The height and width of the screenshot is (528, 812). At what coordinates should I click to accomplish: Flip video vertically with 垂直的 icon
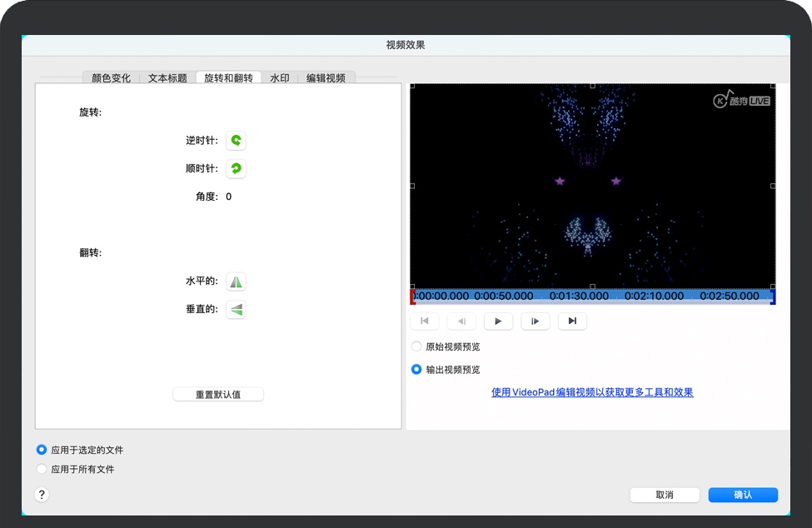point(236,310)
